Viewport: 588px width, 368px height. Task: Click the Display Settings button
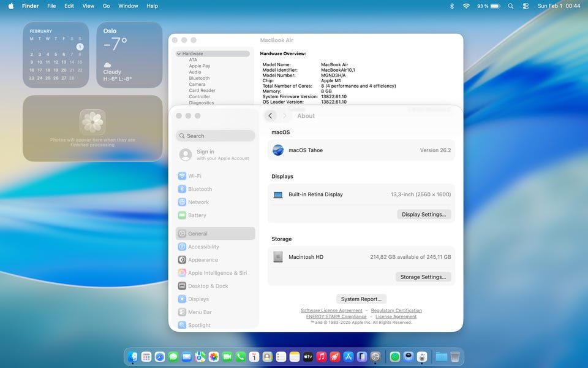click(x=424, y=215)
